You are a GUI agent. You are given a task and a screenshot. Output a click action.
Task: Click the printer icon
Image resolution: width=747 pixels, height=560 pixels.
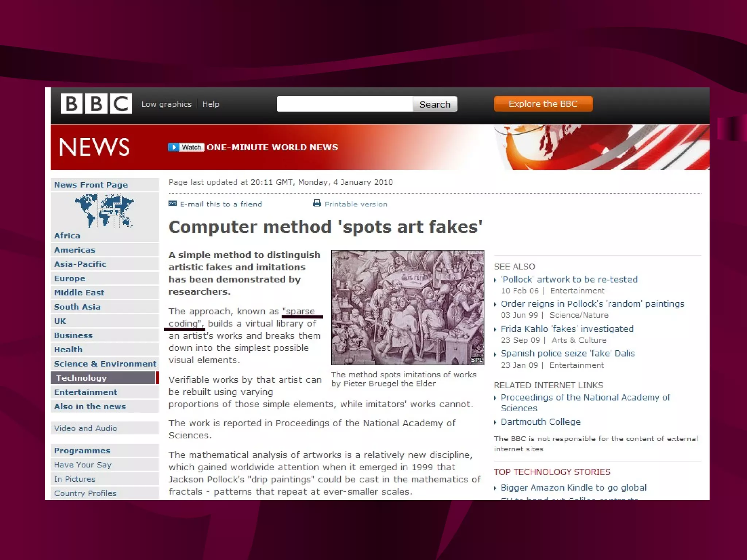pos(317,203)
